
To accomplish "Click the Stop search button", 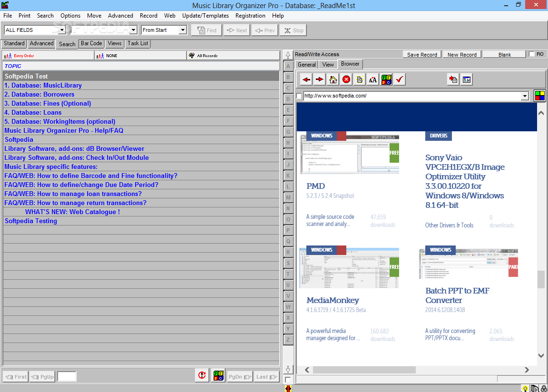I will (x=294, y=30).
